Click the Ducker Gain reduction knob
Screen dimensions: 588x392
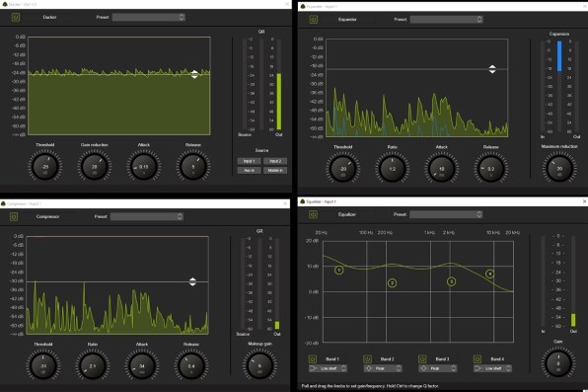(94, 166)
